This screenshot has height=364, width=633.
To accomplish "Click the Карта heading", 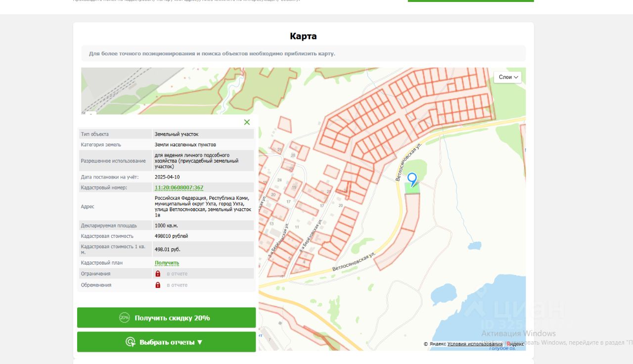I will (303, 36).
